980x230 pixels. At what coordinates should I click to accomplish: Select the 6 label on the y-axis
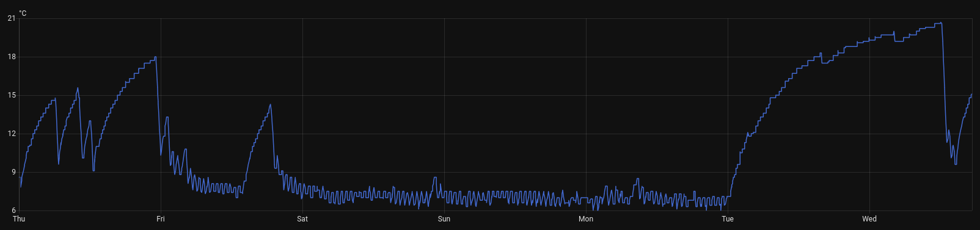coord(13,210)
